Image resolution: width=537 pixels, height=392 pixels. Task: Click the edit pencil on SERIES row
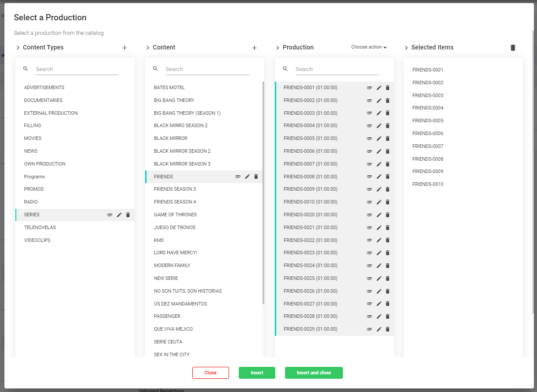(x=119, y=215)
